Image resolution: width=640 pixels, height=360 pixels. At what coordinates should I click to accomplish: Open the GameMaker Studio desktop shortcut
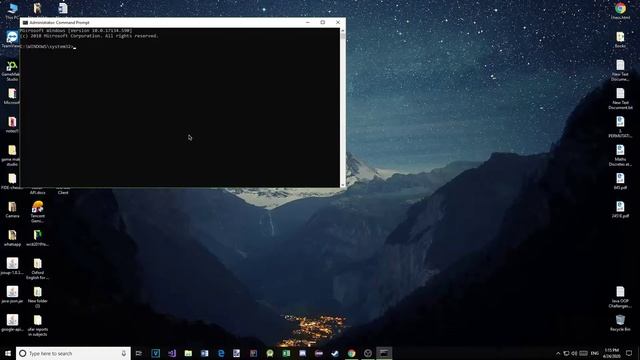[12, 71]
